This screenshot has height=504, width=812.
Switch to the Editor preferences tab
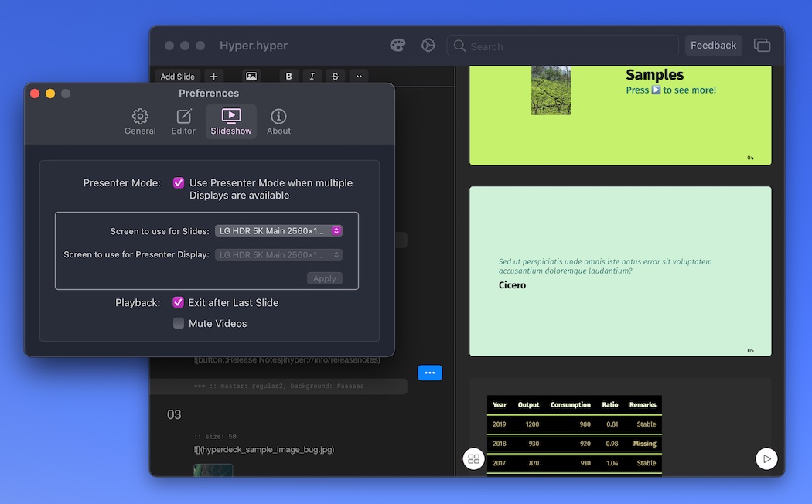183,122
